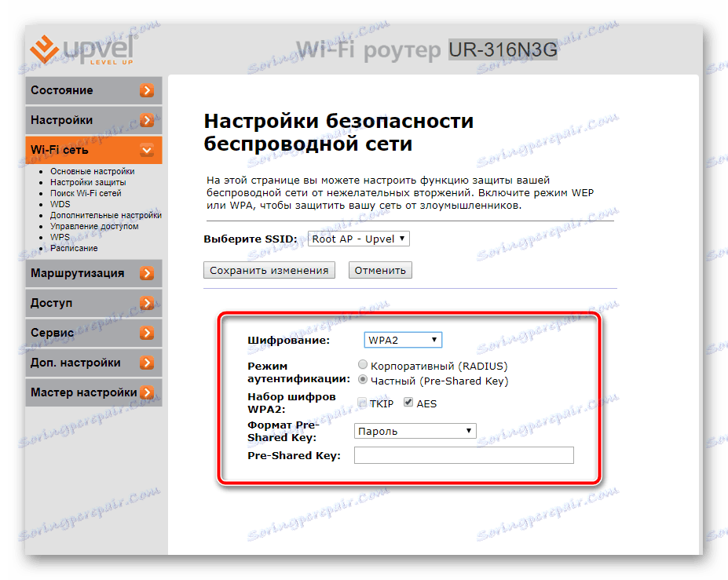Go to Настройки защиты link

pos(88,182)
